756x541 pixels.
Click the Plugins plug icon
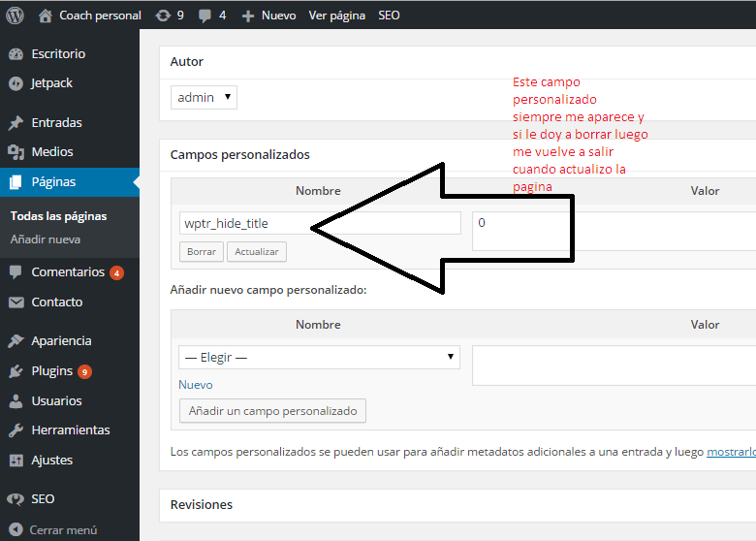point(16,371)
